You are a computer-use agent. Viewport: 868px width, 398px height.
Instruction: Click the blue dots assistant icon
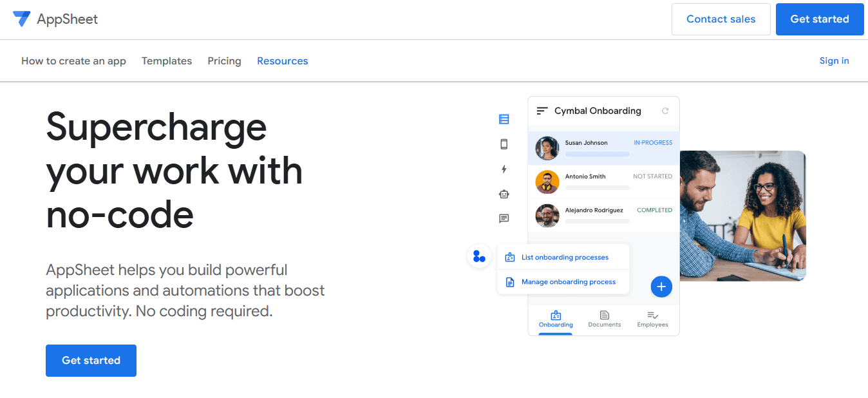tap(479, 256)
